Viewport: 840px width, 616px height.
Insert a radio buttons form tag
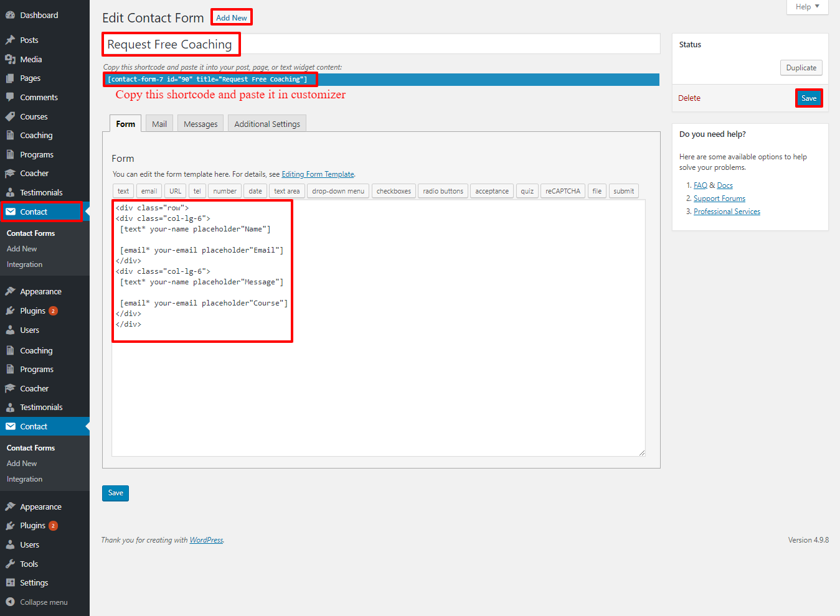[443, 191]
